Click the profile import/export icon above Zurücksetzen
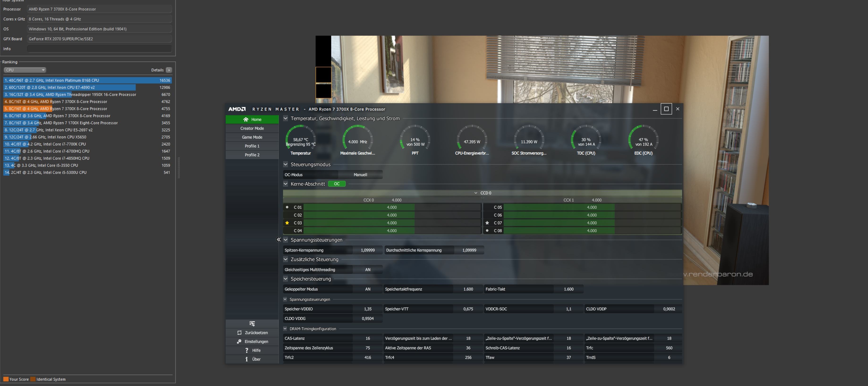The width and height of the screenshot is (868, 386). tap(252, 324)
